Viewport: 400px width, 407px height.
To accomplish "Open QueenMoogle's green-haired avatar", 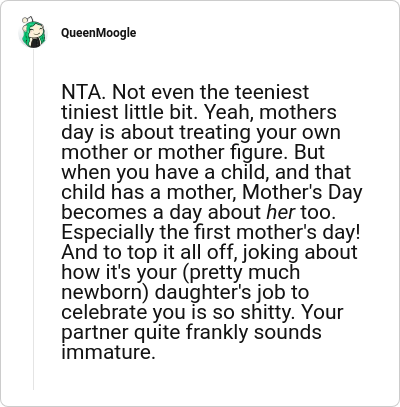I will 33,32.
